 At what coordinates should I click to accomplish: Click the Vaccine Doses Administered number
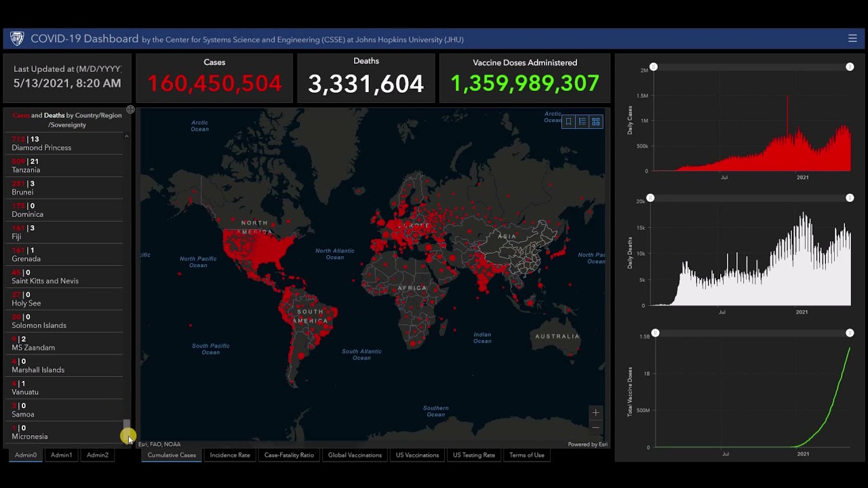click(x=525, y=83)
